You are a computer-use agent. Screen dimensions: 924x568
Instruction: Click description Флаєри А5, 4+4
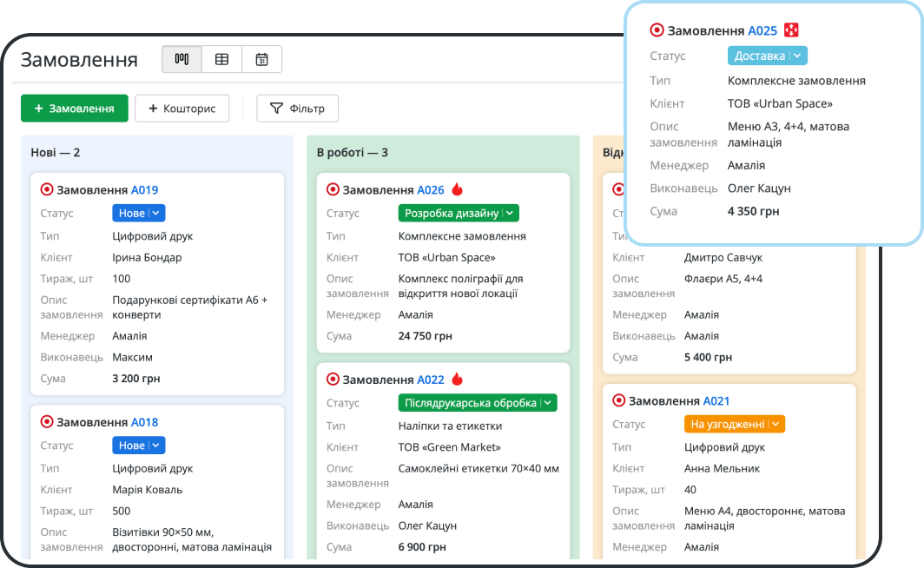(x=723, y=279)
